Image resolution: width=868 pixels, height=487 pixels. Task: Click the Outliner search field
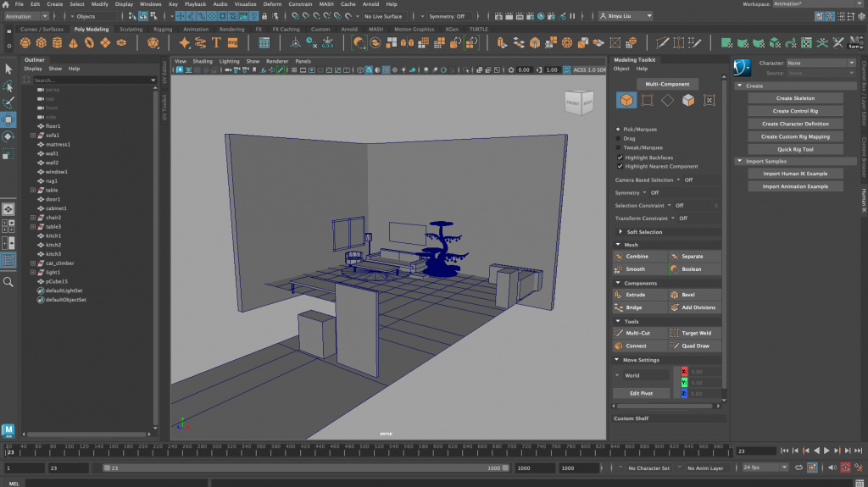point(89,80)
